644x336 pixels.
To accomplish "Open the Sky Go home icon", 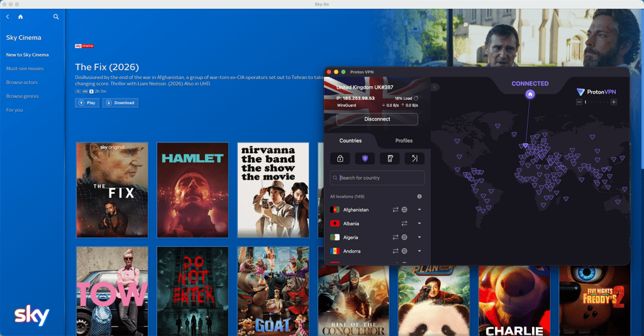I will coord(21,17).
